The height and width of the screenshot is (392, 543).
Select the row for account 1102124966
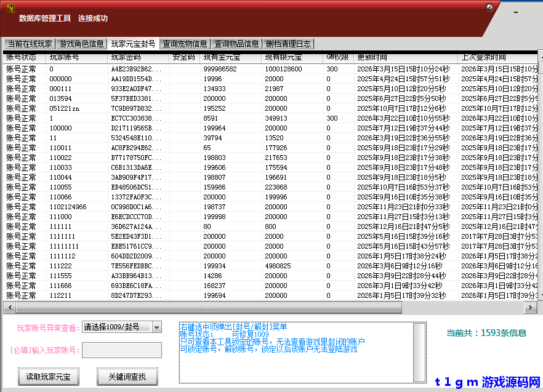click(x=68, y=207)
